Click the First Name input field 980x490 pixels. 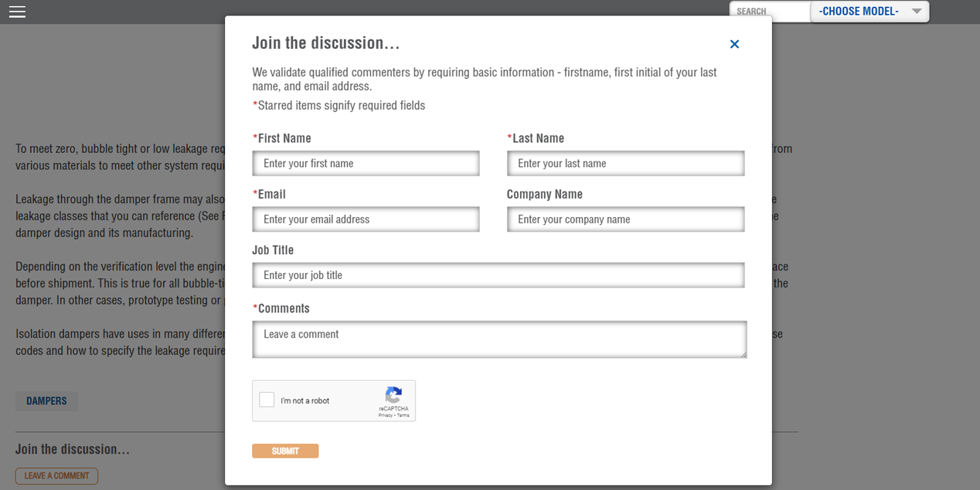pyautogui.click(x=366, y=164)
